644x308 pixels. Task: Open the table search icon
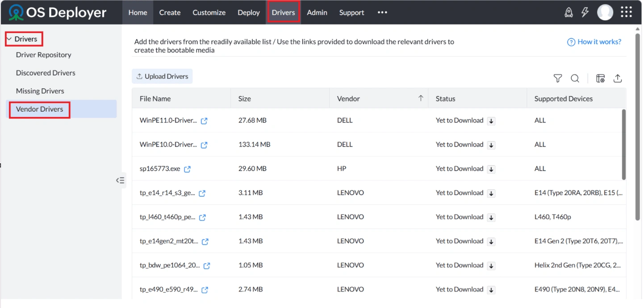pyautogui.click(x=575, y=79)
